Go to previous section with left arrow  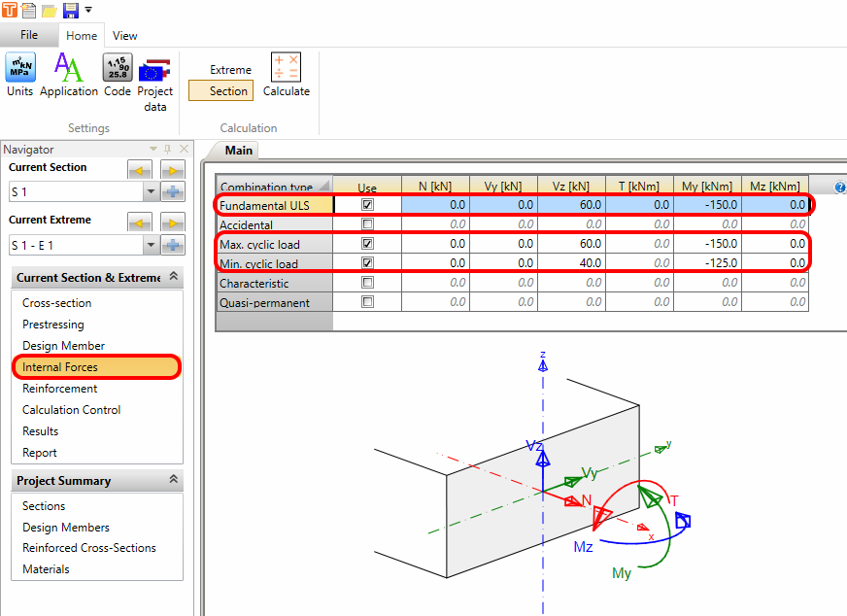pyautogui.click(x=140, y=171)
